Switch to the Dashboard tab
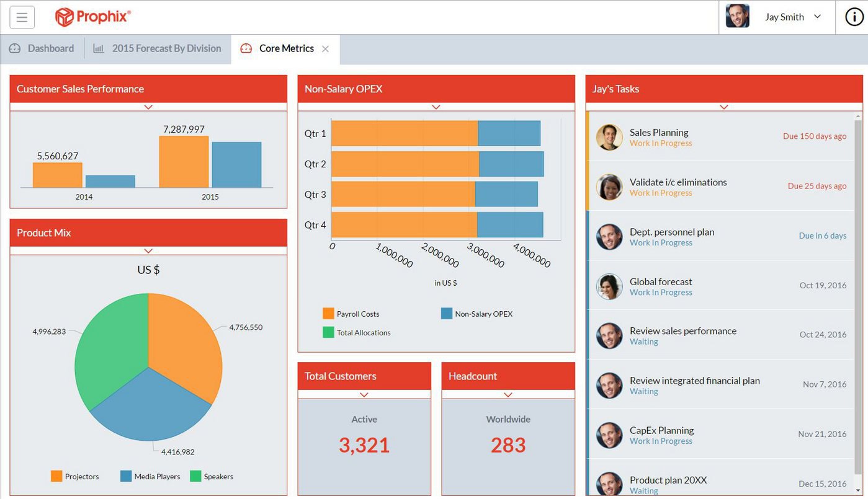Image resolution: width=868 pixels, height=499 pixels. coord(50,48)
